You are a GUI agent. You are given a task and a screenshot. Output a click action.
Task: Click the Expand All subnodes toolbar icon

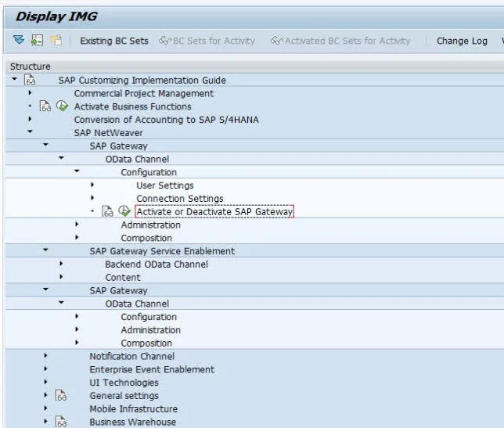(19, 40)
